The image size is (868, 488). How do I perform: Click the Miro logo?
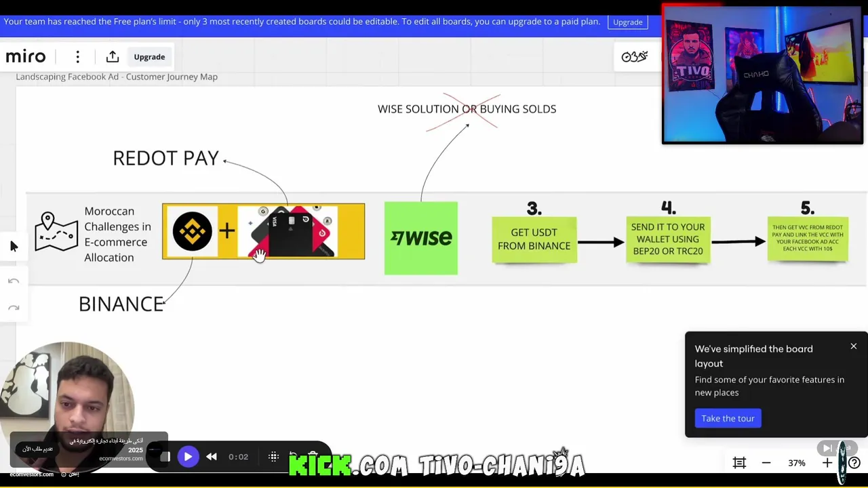pyautogui.click(x=26, y=57)
